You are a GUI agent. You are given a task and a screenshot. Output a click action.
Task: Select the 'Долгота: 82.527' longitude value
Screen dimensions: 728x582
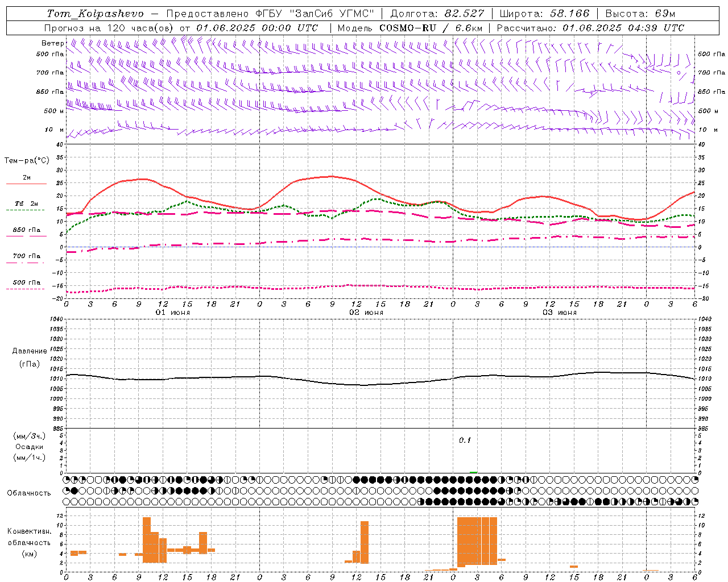click(x=437, y=14)
